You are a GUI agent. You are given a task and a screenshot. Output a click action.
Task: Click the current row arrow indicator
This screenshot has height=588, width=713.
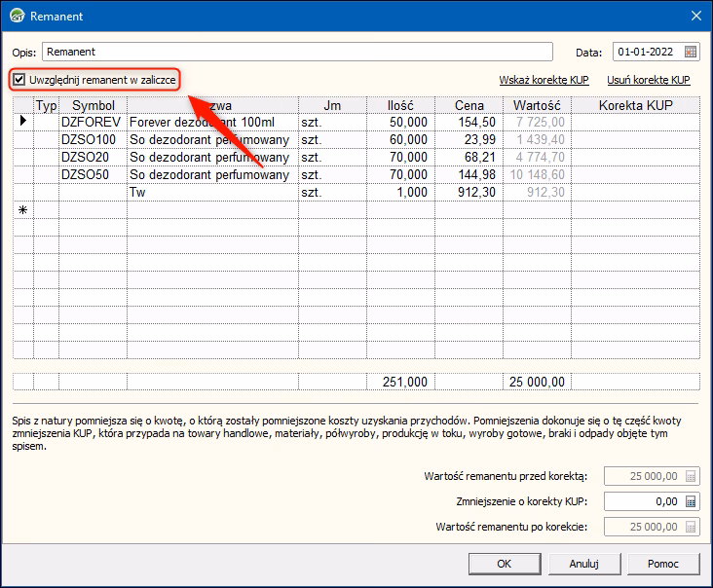(x=22, y=123)
